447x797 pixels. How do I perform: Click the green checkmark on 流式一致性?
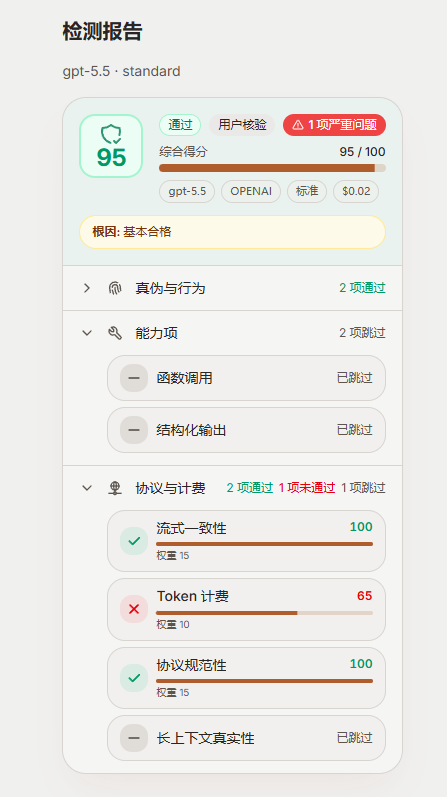134,541
